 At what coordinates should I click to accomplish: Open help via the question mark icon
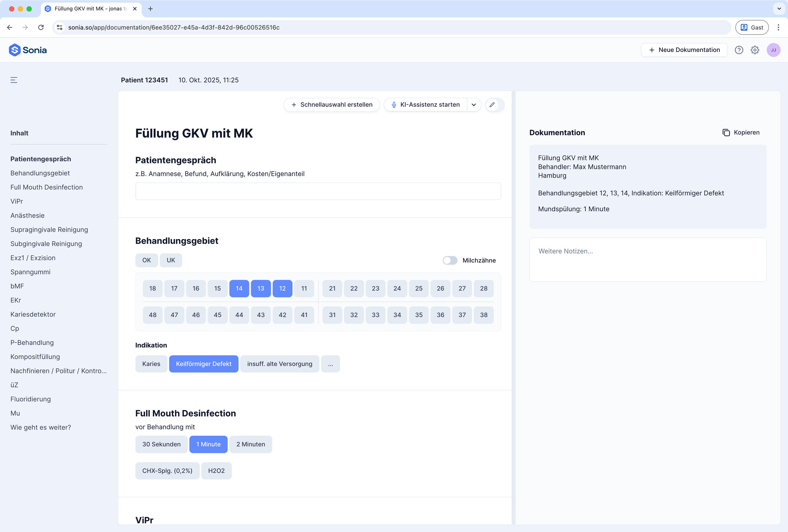(x=739, y=50)
